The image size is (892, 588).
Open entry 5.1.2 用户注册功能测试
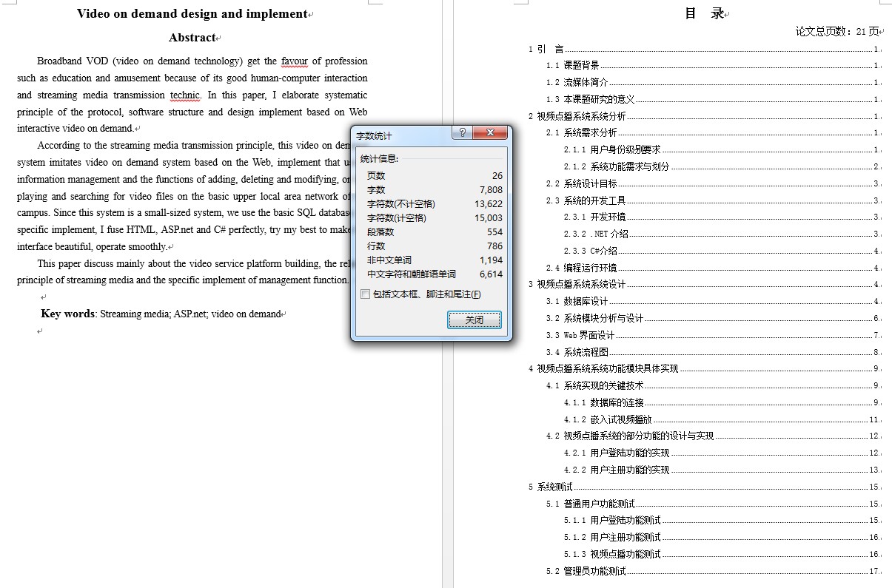(x=722, y=537)
